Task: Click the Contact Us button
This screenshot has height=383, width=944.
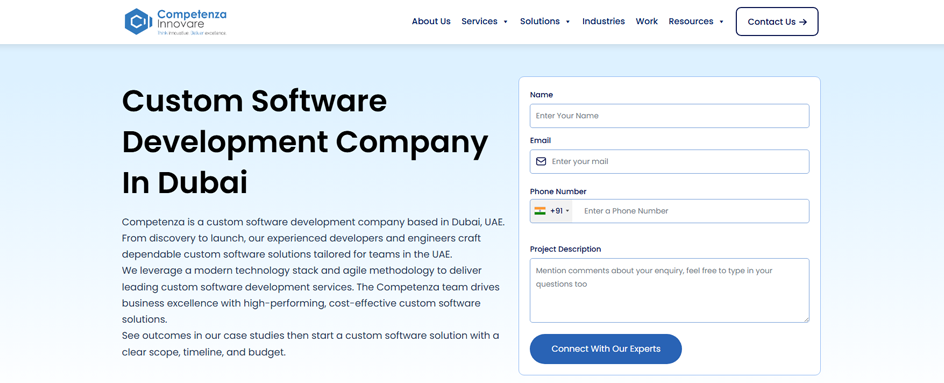Action: pos(777,22)
